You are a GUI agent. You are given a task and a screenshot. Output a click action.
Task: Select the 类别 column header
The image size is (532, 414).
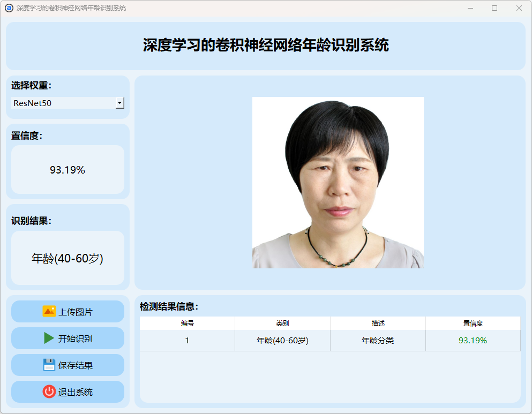pyautogui.click(x=282, y=323)
